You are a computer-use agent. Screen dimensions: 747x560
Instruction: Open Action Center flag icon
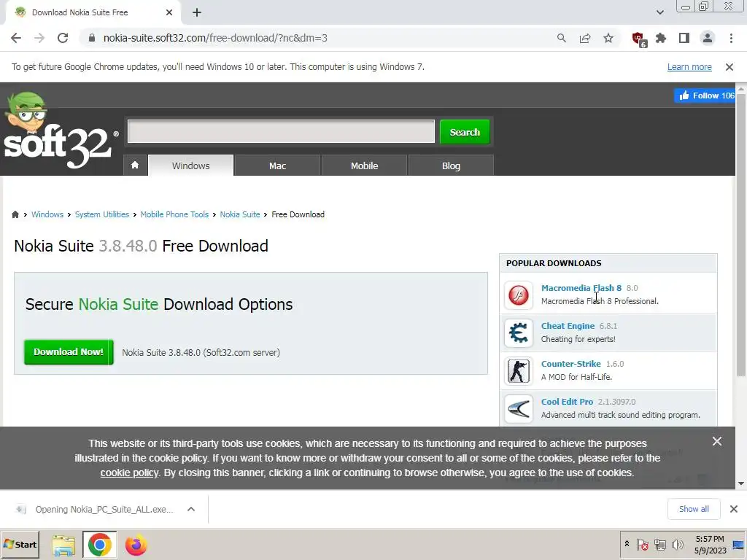pyautogui.click(x=642, y=544)
